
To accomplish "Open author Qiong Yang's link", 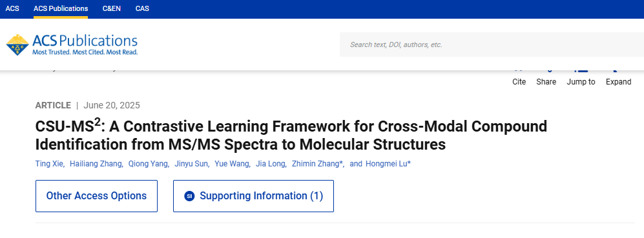I will [148, 164].
